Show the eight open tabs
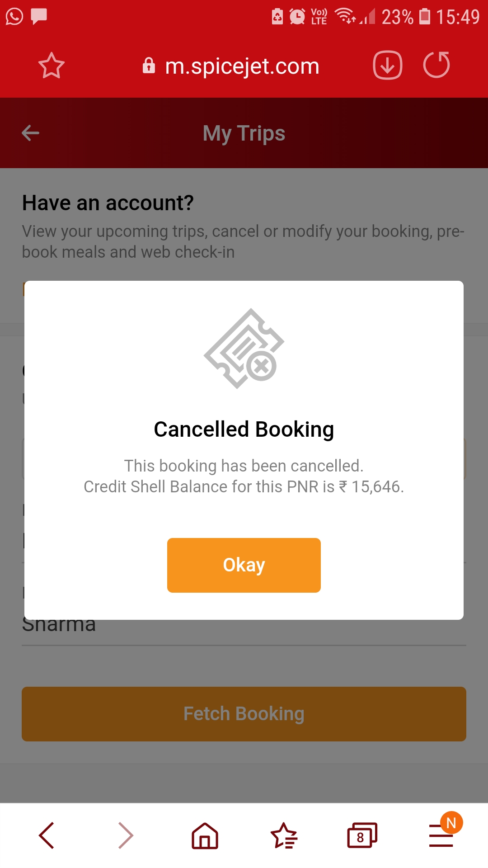 [362, 835]
